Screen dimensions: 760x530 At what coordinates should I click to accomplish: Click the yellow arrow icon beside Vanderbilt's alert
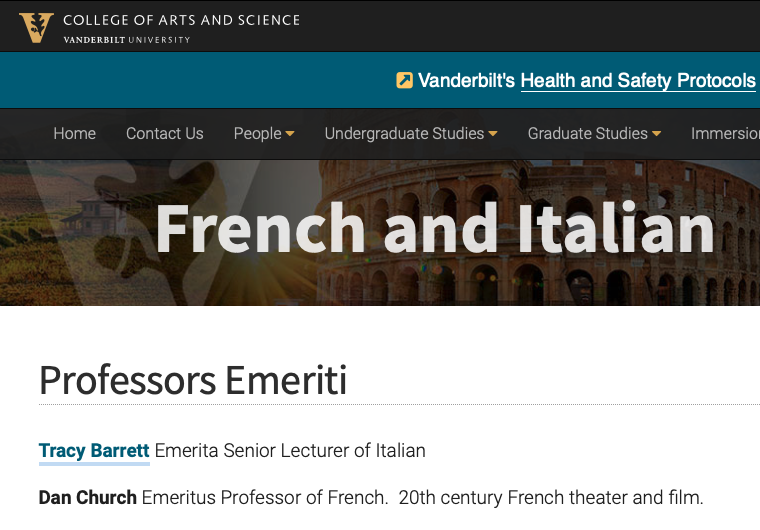click(x=404, y=81)
